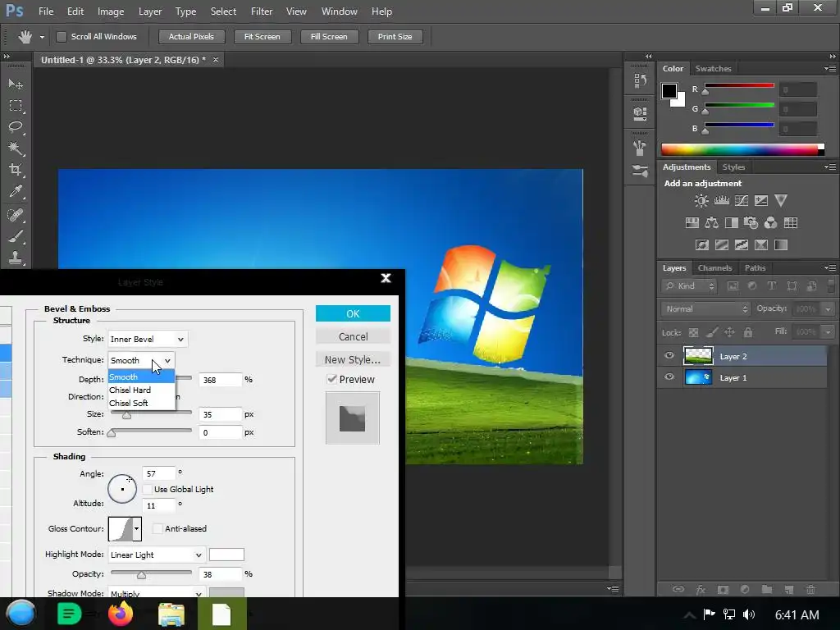Hide Layer 2 visibility eye
840x630 pixels.
tap(669, 356)
